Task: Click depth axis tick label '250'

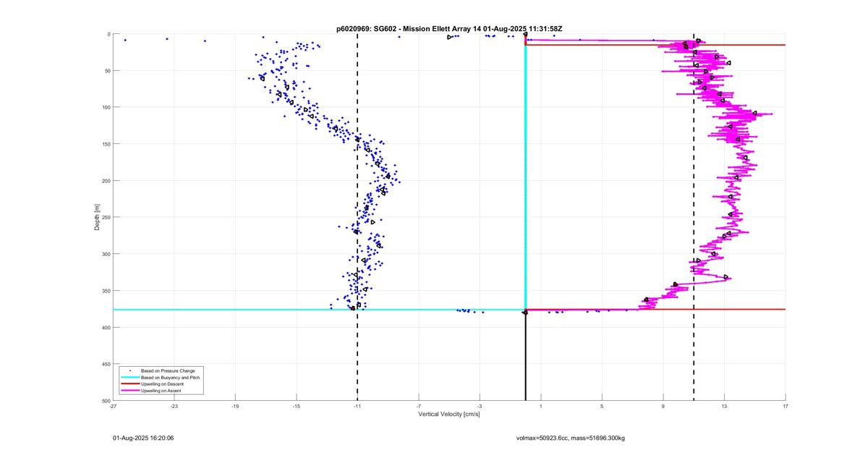Action: pos(106,217)
